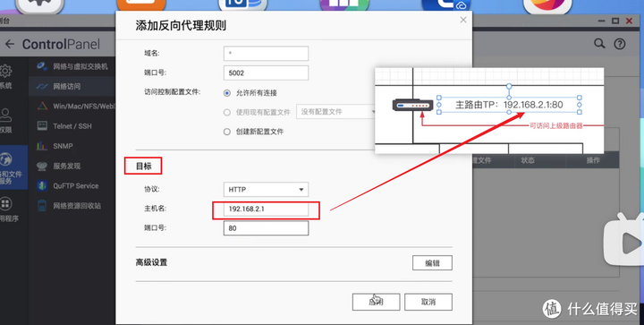644x325 pixels.
Task: Click the router device icon in diagram
Action: [412, 105]
